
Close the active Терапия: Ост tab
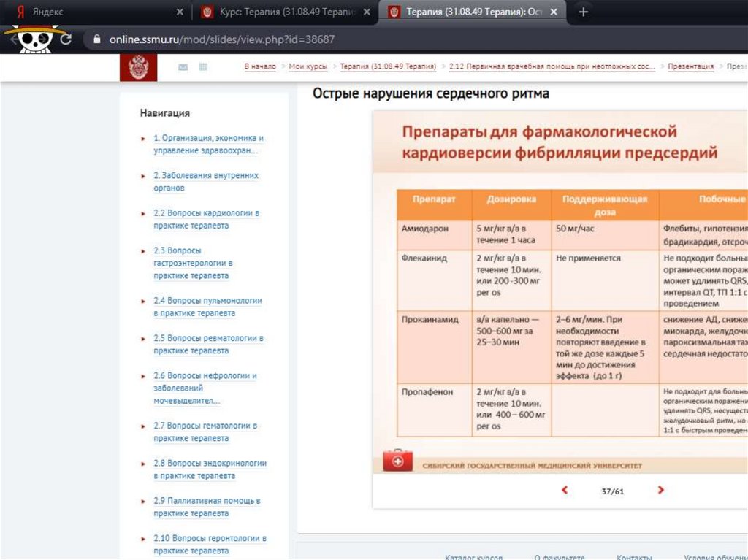click(x=554, y=12)
